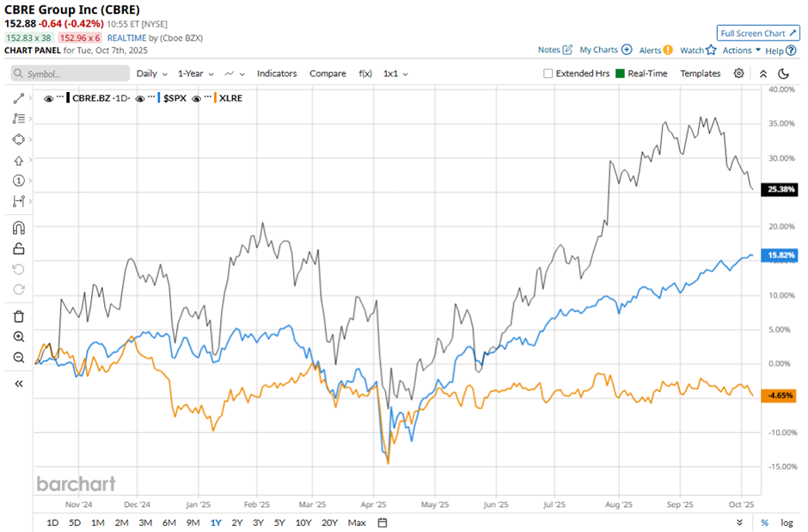808x532 pixels.
Task: Launch Full Screen Chart
Action: (758, 33)
